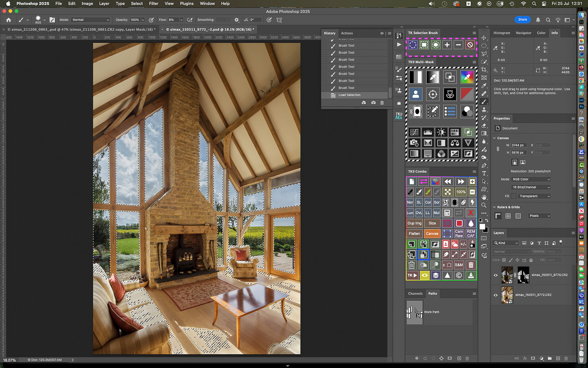Viewport: 588px width, 368px height.
Task: Open the Filter menu
Action: pyautogui.click(x=154, y=4)
